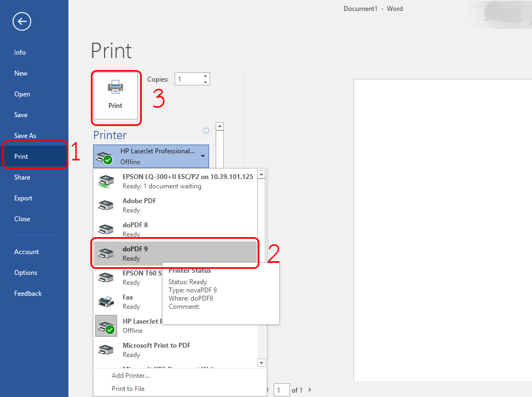Click Print to File
This screenshot has height=397, width=532.
coord(128,389)
